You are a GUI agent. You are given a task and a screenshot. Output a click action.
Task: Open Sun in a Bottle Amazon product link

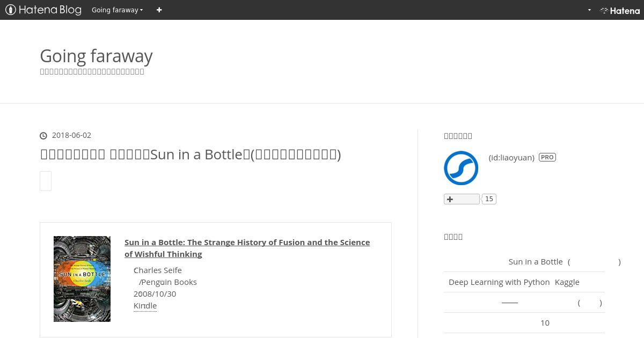coord(247,248)
